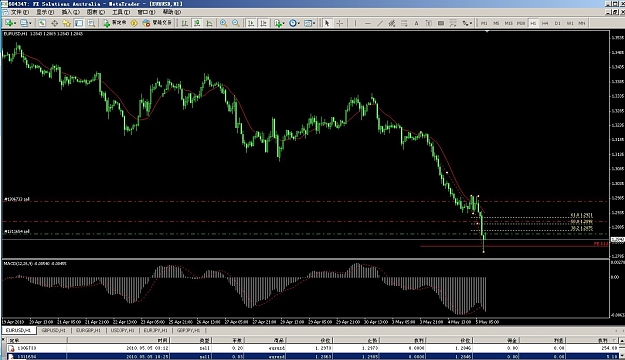Click the Expert Advisors auto-trading button

tap(157, 23)
